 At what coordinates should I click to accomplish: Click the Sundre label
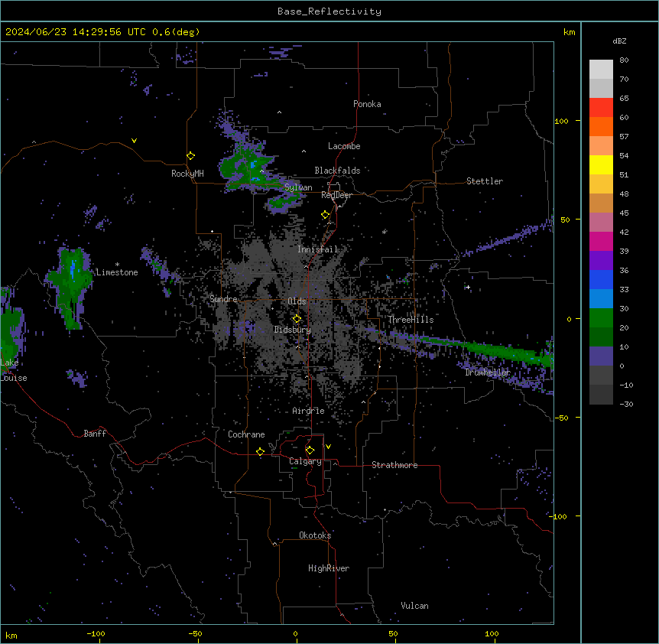tap(223, 299)
